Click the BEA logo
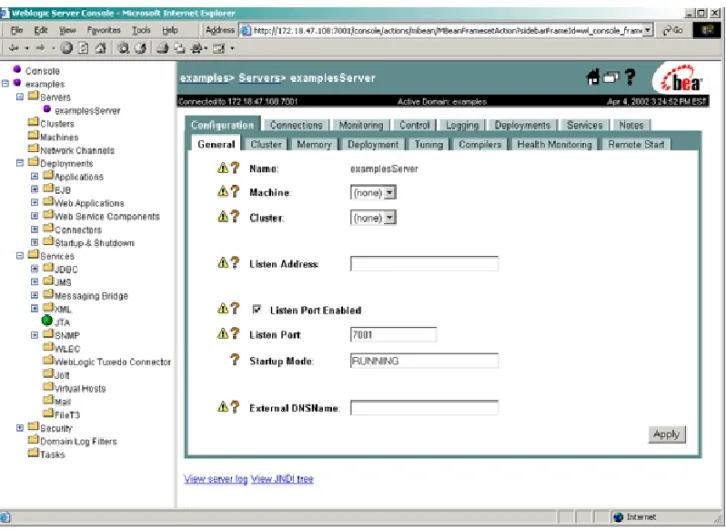 click(x=681, y=80)
